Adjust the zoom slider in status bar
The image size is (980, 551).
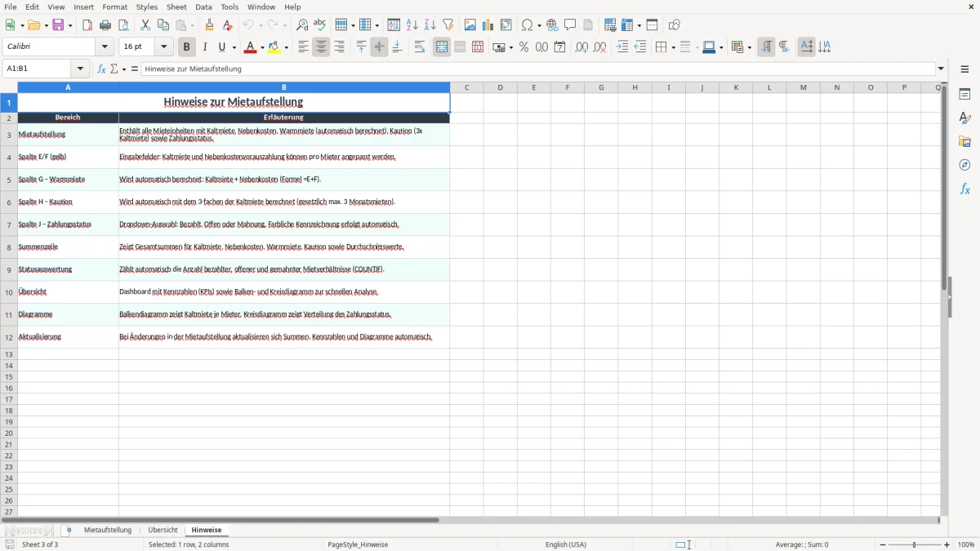pos(915,544)
